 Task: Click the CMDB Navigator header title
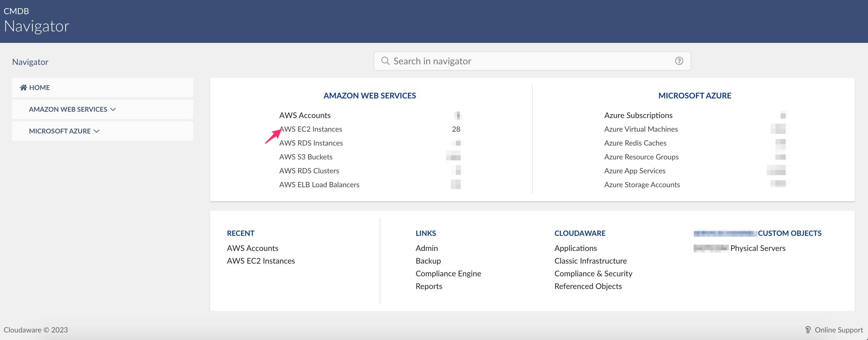coord(37,21)
